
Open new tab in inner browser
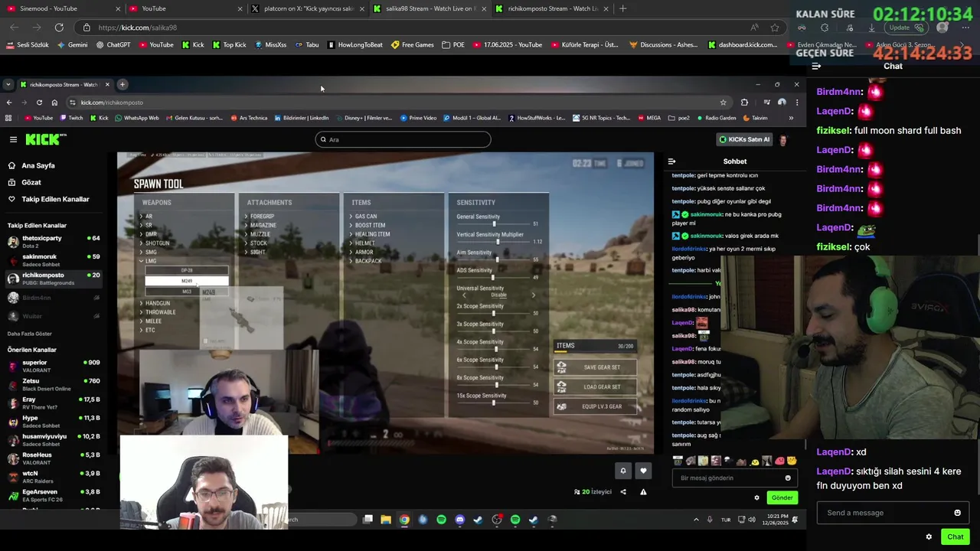(x=122, y=84)
